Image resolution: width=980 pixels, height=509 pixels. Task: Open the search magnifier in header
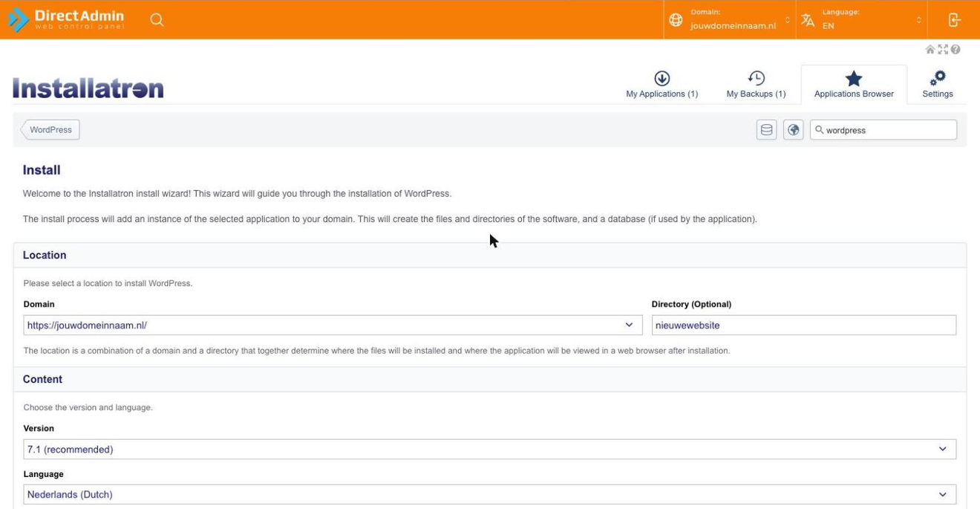[x=157, y=19]
